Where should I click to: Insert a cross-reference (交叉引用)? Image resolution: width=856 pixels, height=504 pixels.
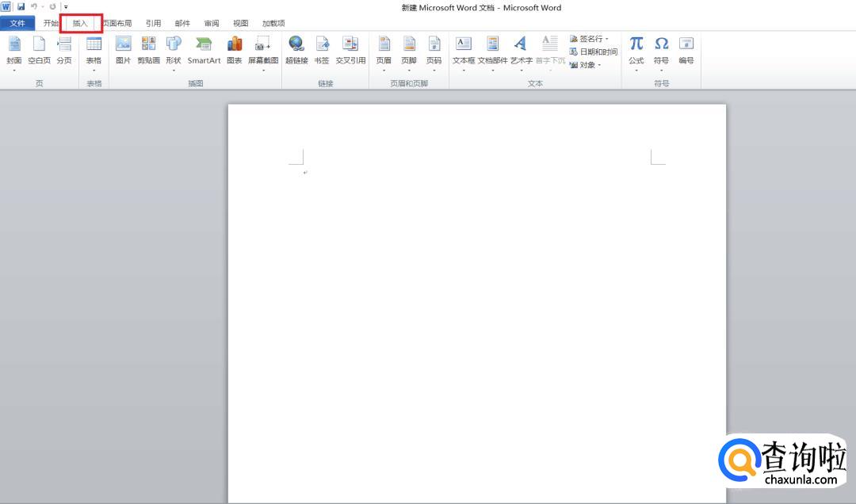pos(350,51)
